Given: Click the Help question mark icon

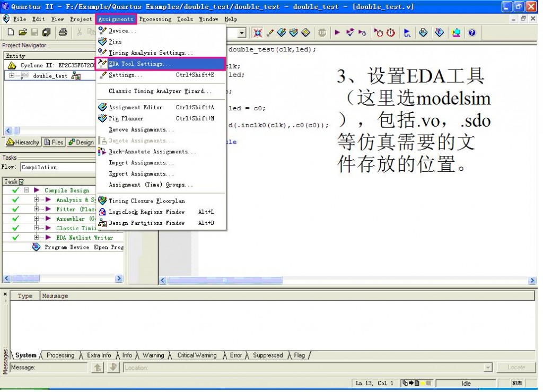Looking at the screenshot, I should point(472,33).
